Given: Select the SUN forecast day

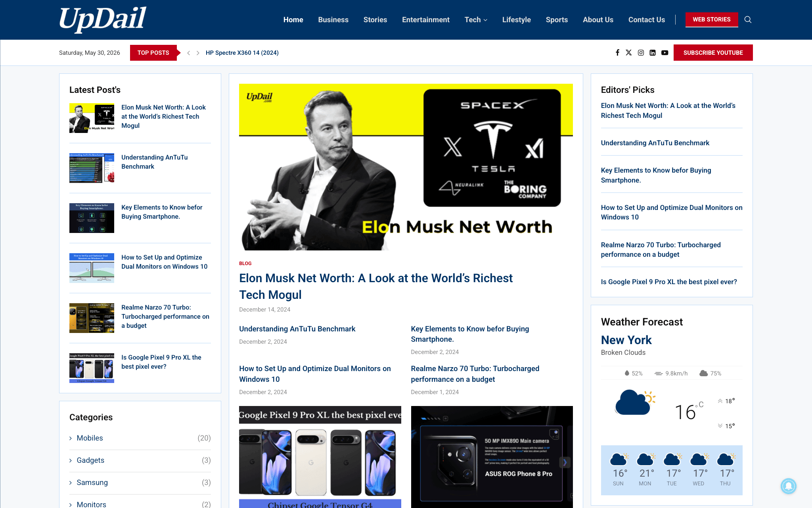Looking at the screenshot, I should (x=619, y=470).
